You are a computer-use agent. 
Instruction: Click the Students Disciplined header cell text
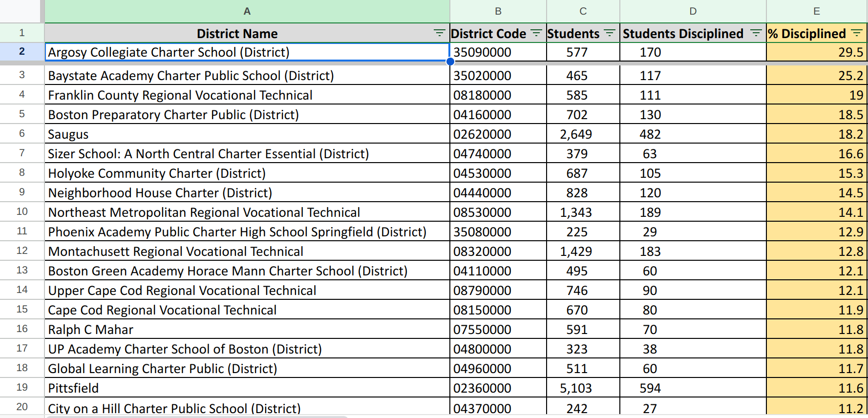[683, 33]
